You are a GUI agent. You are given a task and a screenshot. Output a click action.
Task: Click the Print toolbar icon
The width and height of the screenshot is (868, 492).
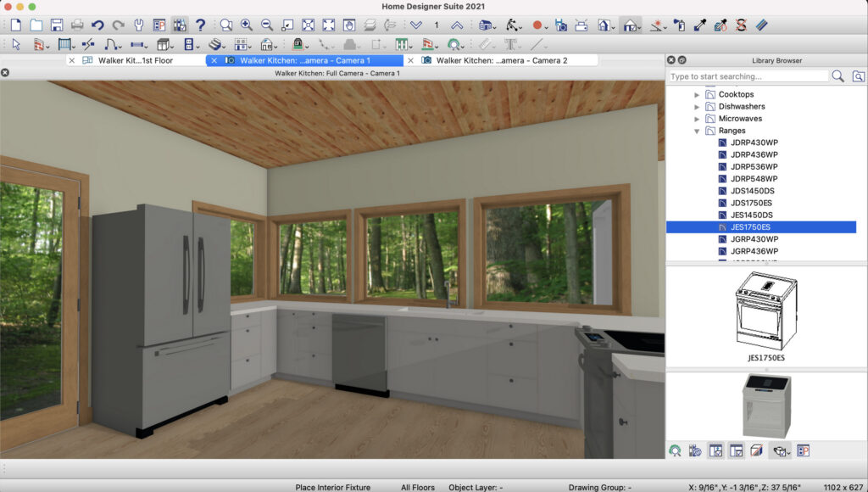pos(75,24)
